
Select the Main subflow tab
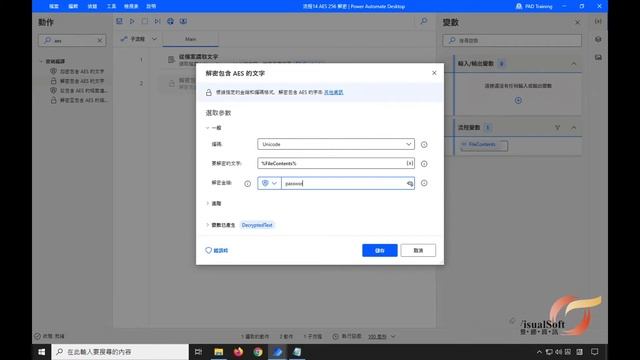(x=191, y=39)
